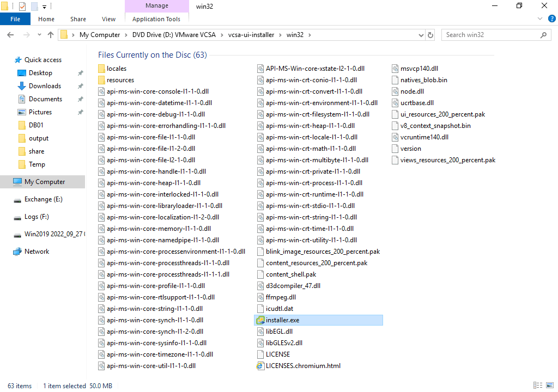This screenshot has width=558, height=392.
Task: Switch to the View ribbon tab
Action: tap(108, 19)
